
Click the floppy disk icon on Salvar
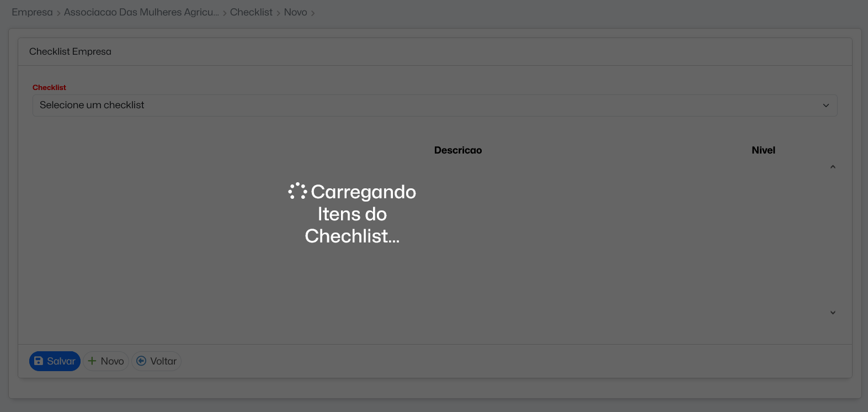39,361
